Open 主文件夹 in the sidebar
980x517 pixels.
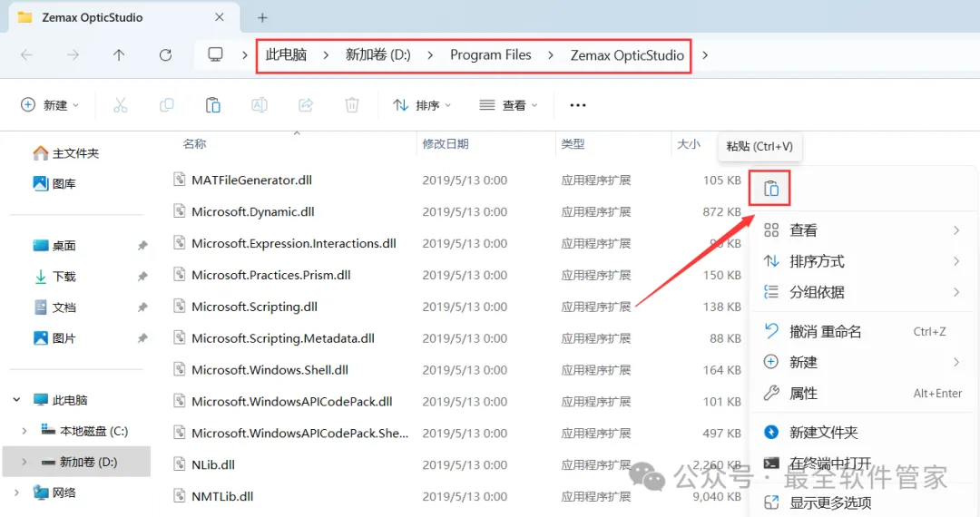66,153
